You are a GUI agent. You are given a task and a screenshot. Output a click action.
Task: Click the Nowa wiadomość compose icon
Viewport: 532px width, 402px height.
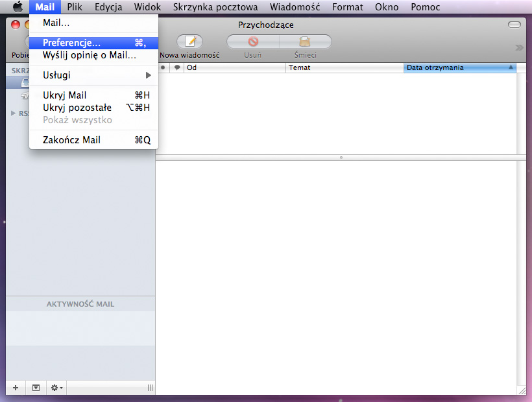tap(189, 41)
